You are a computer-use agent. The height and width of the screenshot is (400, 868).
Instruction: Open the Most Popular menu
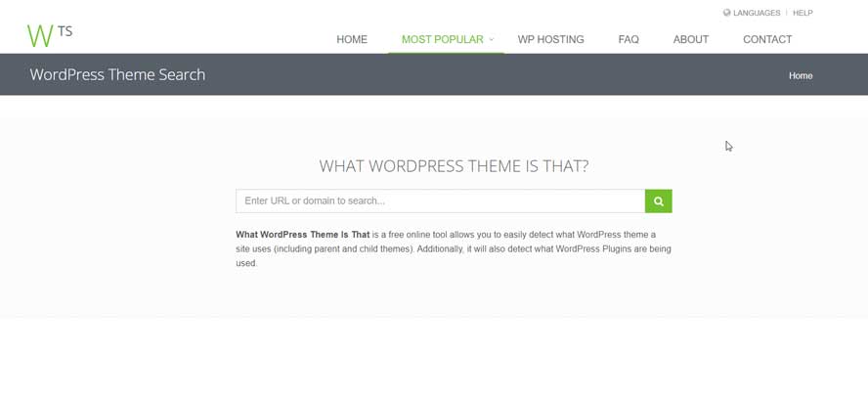[442, 39]
